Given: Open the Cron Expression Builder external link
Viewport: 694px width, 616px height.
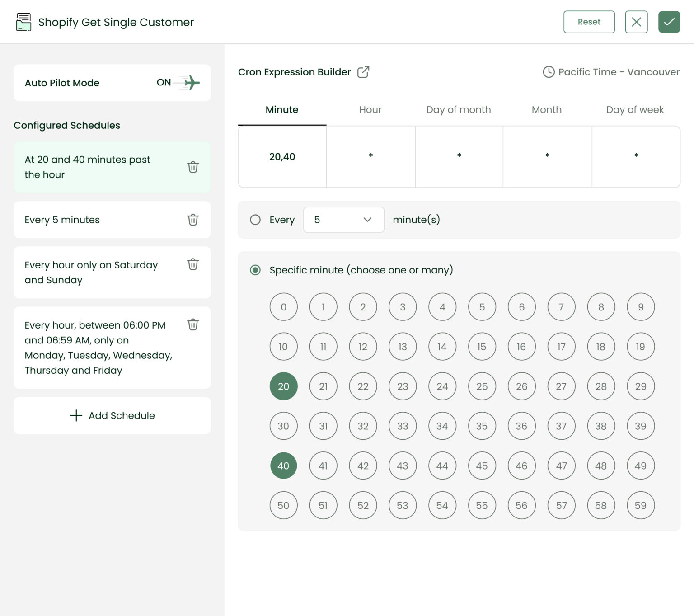Looking at the screenshot, I should coord(363,71).
